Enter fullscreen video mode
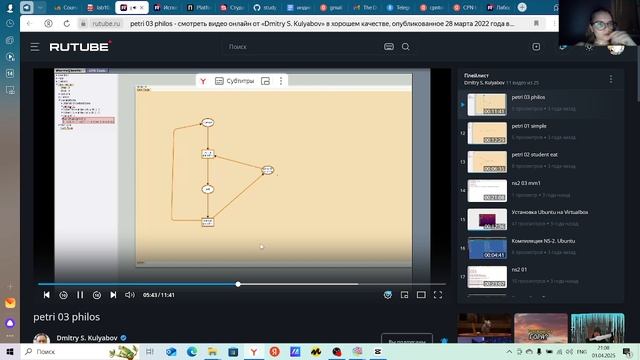The height and width of the screenshot is (360, 640). coord(438,295)
